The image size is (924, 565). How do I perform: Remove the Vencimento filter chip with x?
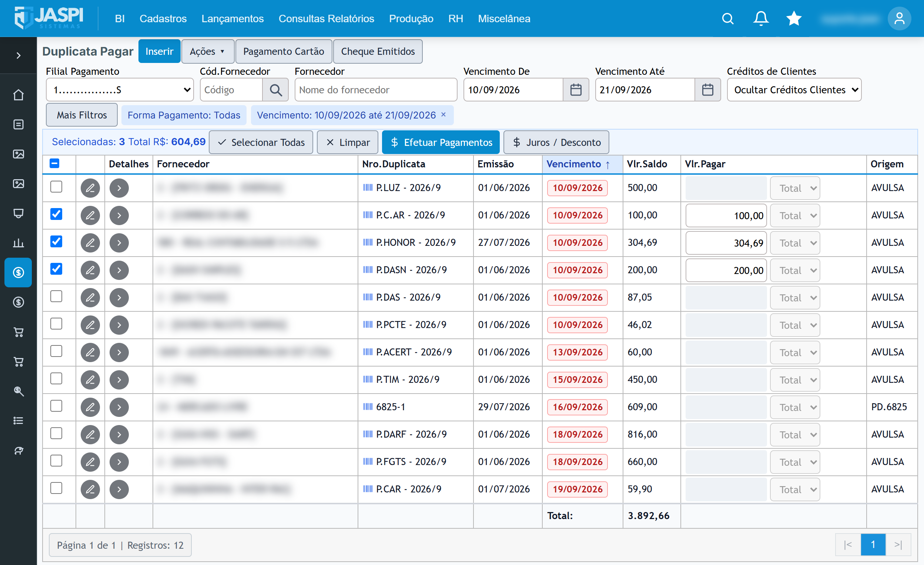click(443, 115)
